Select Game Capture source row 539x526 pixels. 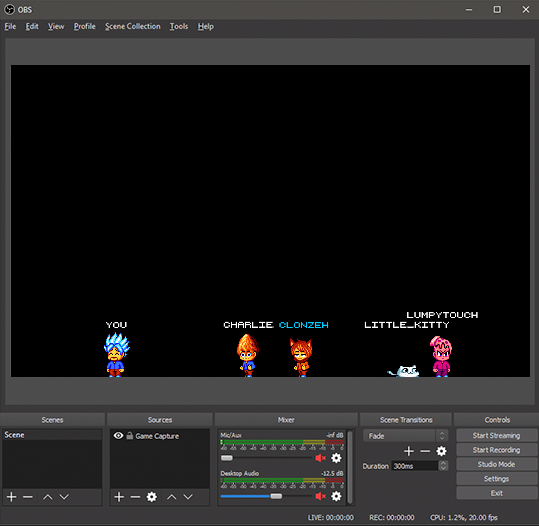160,436
